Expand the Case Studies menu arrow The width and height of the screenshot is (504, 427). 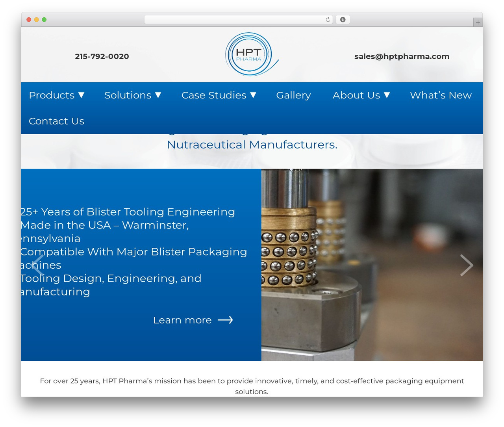coord(253,95)
